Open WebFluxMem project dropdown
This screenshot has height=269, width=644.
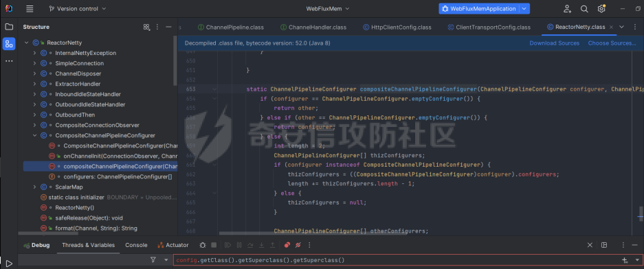coord(328,9)
